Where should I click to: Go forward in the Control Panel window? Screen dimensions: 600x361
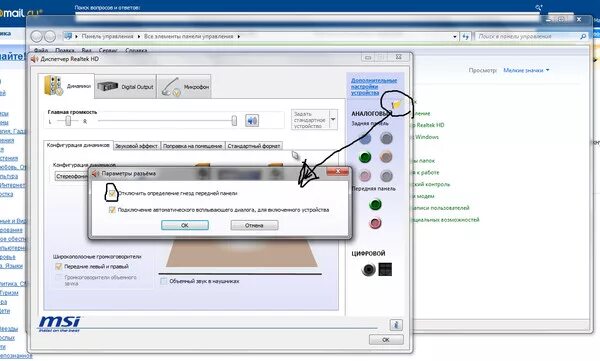50,36
